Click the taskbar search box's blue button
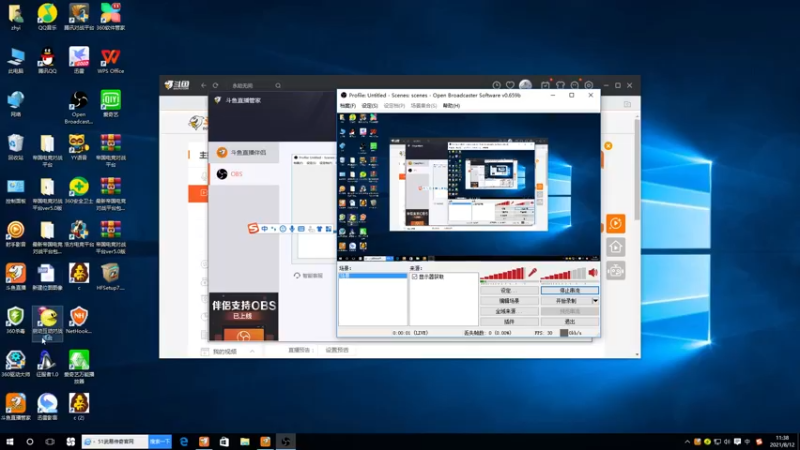 160,441
